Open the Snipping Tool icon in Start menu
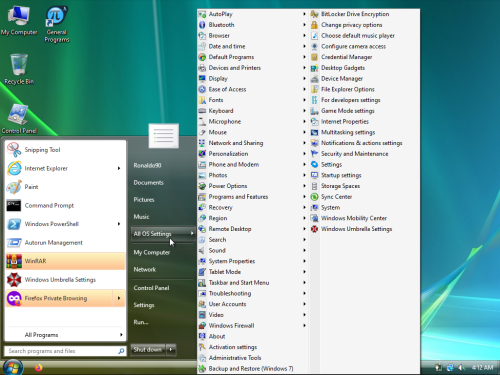500x375 pixels. (14, 150)
